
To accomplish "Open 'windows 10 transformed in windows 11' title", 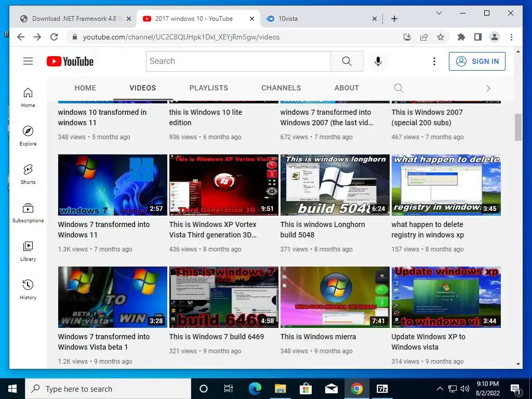I will [x=102, y=117].
